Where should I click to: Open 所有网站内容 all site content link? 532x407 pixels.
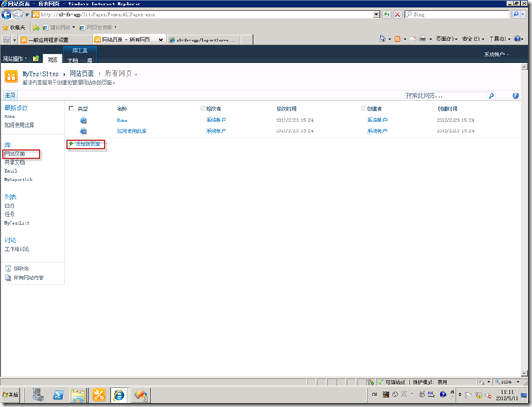click(28, 277)
